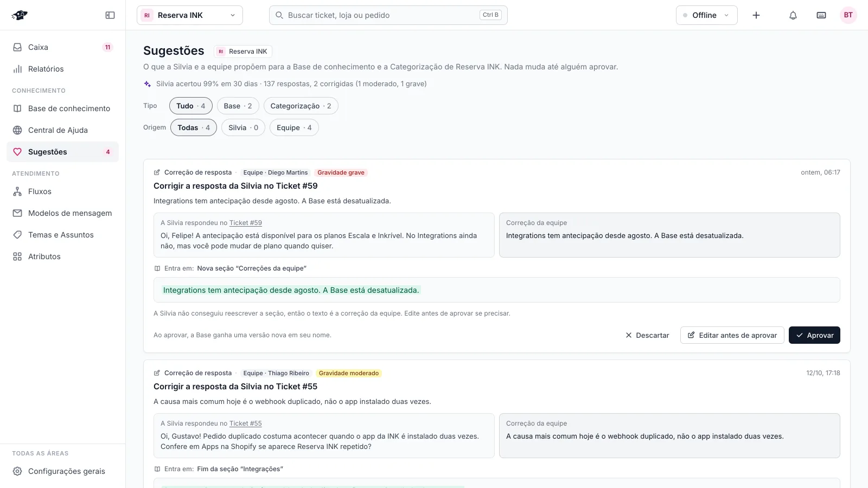Viewport: 868px width, 488px height.
Task: Open notifications bell
Action: point(793,15)
